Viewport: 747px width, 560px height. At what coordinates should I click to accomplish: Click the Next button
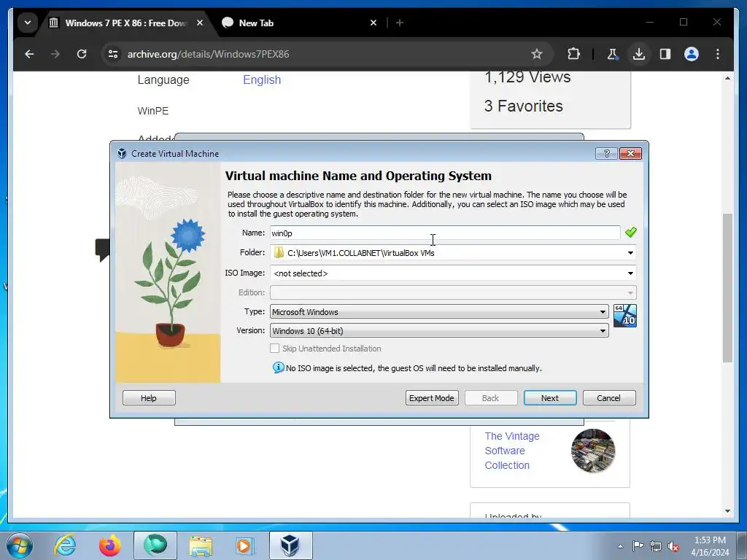pyautogui.click(x=550, y=398)
